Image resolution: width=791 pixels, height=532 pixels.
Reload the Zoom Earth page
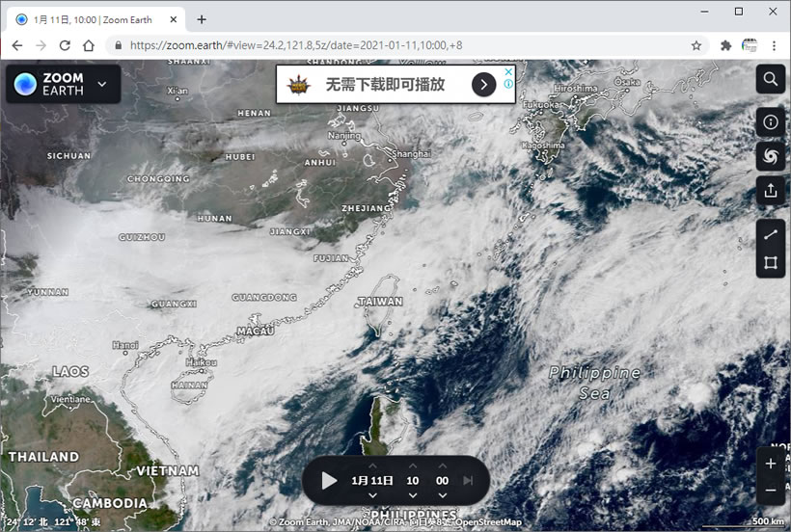click(x=65, y=45)
